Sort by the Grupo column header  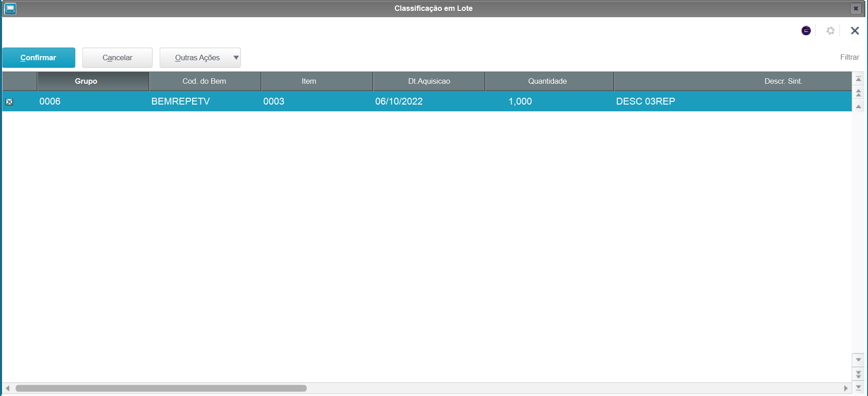coord(93,81)
